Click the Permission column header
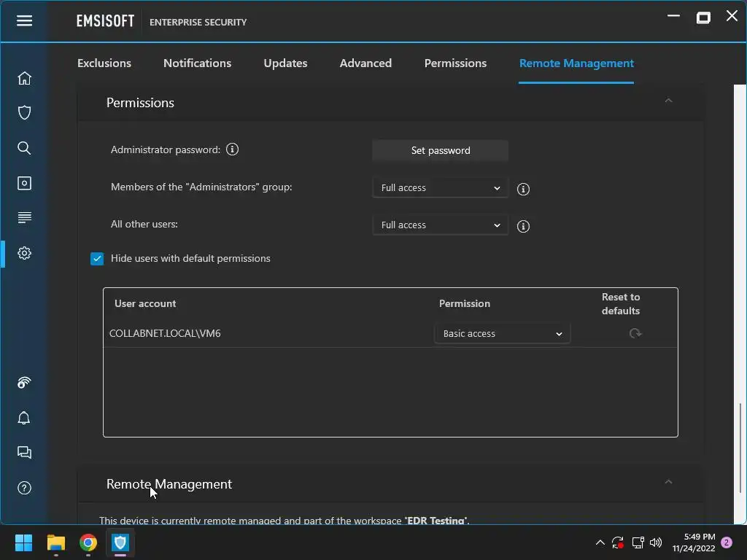The image size is (747, 560). tap(465, 303)
